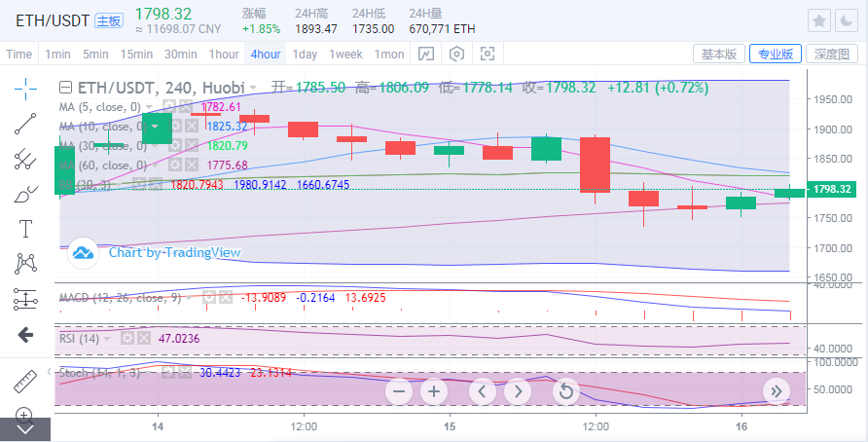Open the indicators chart-type icon
Image resolution: width=868 pixels, height=442 pixels.
[425, 55]
